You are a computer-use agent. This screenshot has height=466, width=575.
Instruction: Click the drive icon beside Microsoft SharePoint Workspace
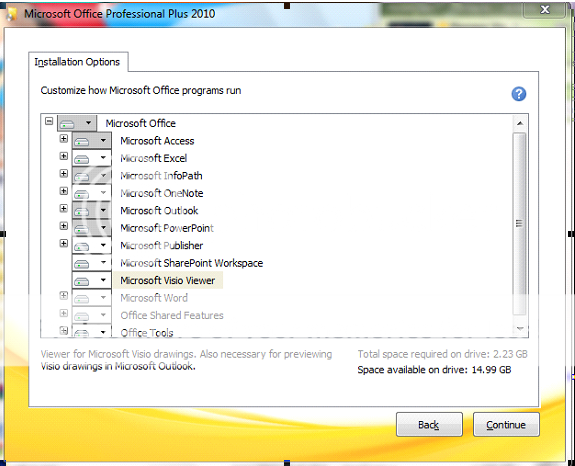click(81, 264)
